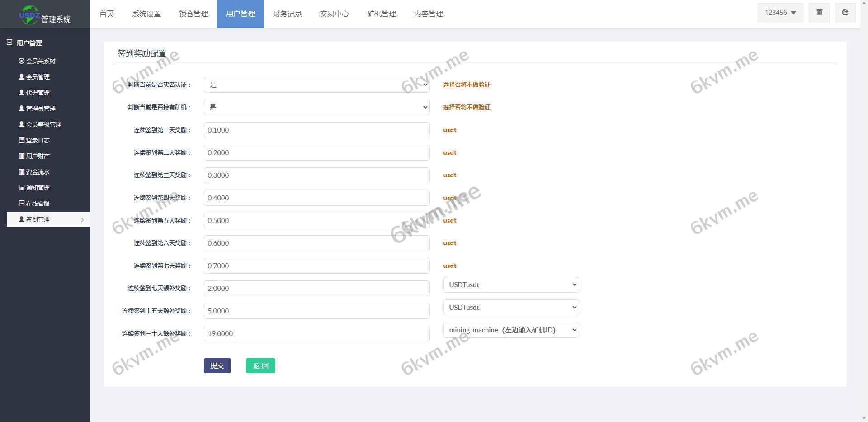Click the first-day reward input field 0.1000
The image size is (868, 422).
point(316,130)
